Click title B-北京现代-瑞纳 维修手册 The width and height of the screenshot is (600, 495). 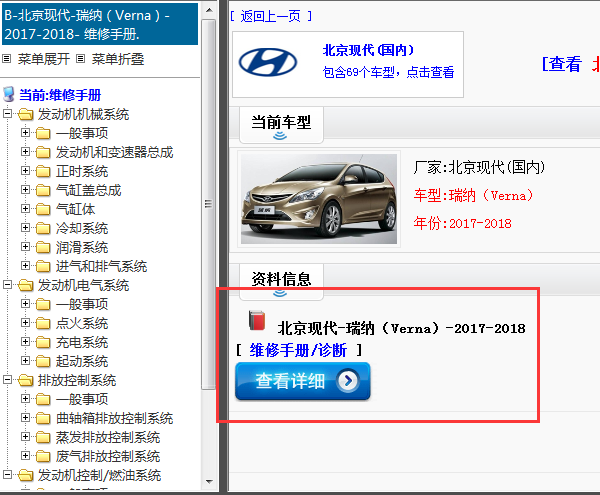pyautogui.click(x=100, y=24)
